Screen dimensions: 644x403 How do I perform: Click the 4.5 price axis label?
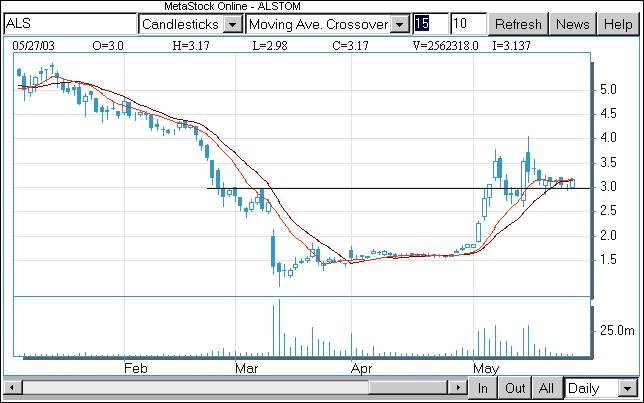[608, 113]
